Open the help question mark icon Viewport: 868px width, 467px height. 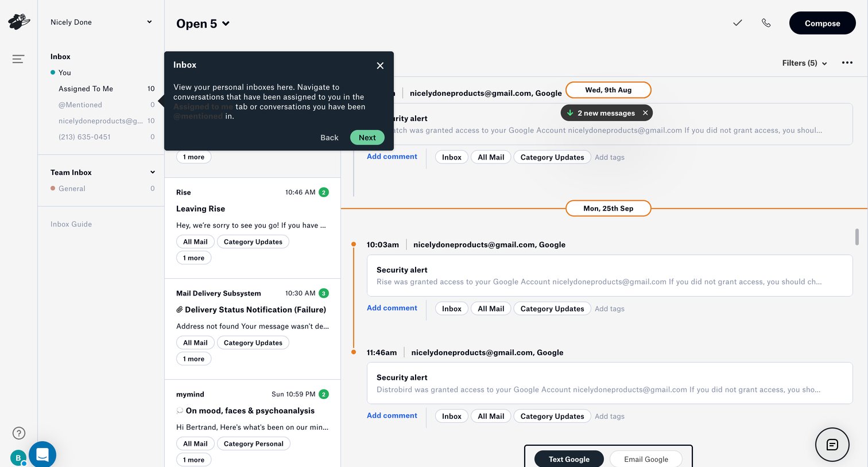[19, 433]
